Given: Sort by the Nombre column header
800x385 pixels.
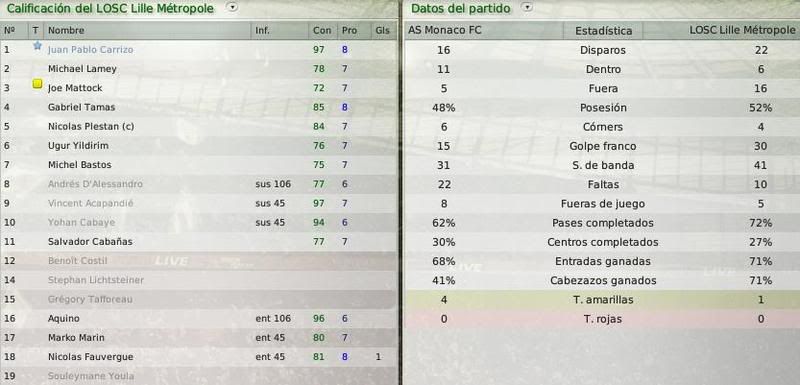Looking at the screenshot, I should [66, 31].
